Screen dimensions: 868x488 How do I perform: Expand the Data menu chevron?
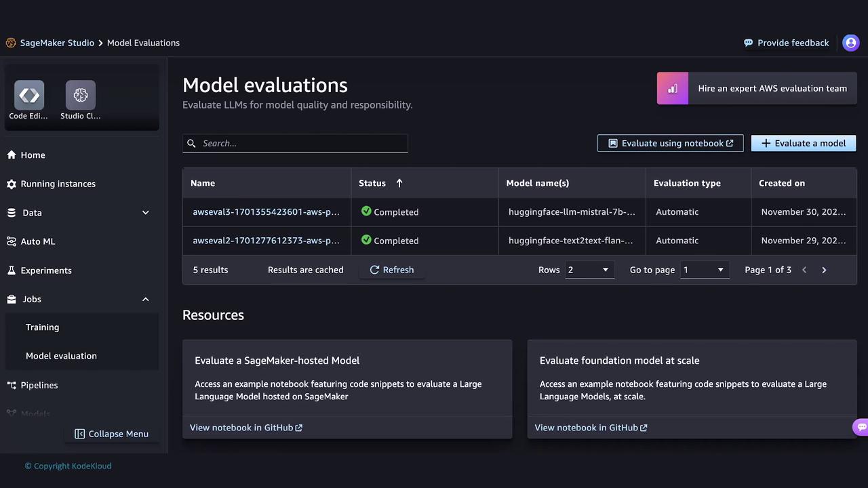tap(145, 213)
